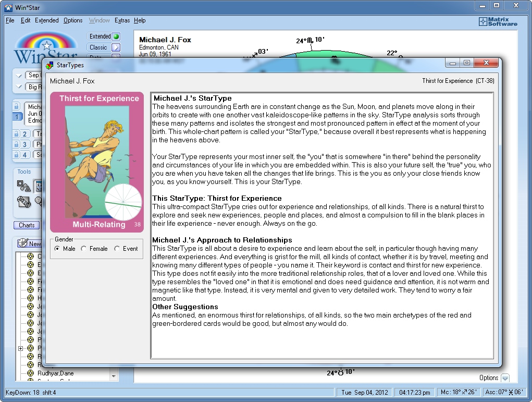Click the card number '38'
The width and height of the screenshot is (532, 402).
coord(138,224)
